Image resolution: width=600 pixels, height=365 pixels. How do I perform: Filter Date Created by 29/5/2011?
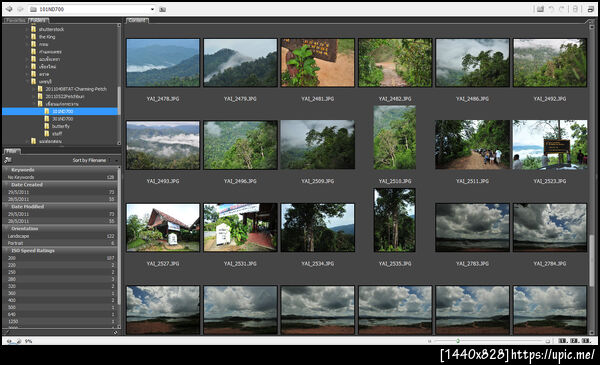point(61,192)
